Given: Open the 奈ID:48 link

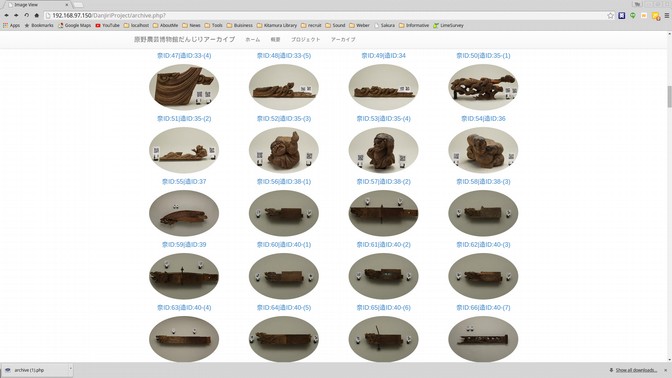Looking at the screenshot, I should pyautogui.click(x=284, y=56).
